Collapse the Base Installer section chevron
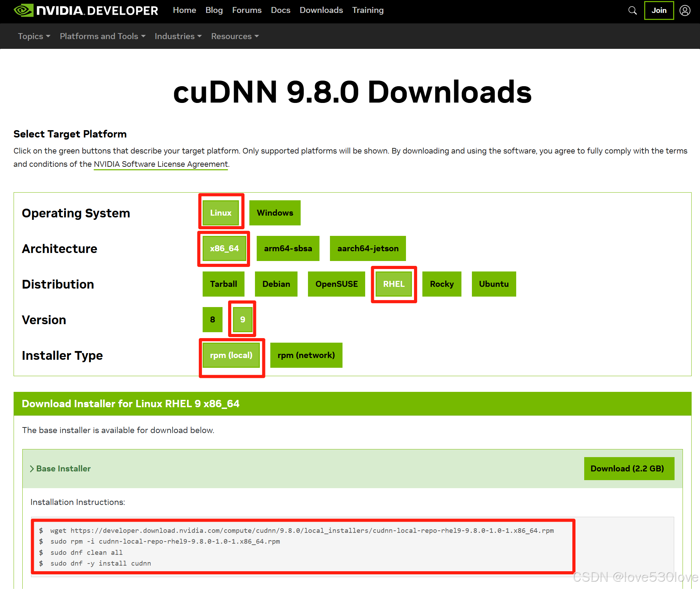The width and height of the screenshot is (700, 589). [x=32, y=469]
